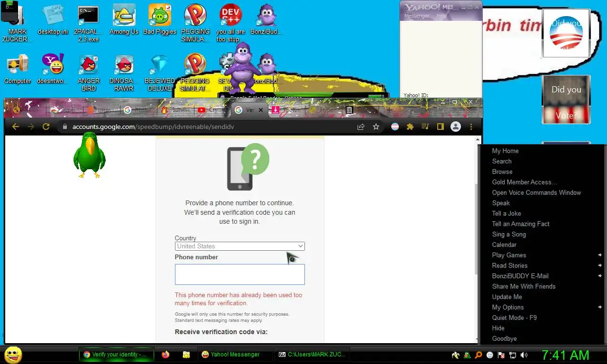Open the Chrome three-dot menu
This screenshot has width=607, height=364.
pyautogui.click(x=471, y=127)
